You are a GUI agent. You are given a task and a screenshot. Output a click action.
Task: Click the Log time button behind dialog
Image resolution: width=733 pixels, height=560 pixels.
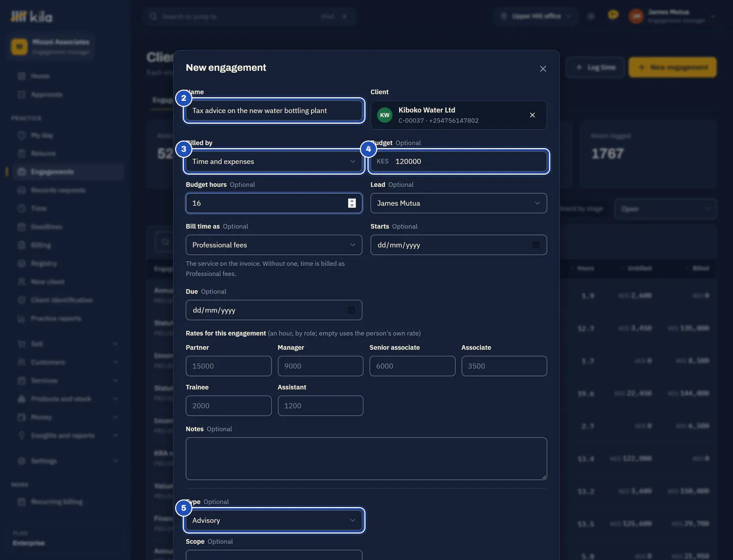(x=595, y=67)
